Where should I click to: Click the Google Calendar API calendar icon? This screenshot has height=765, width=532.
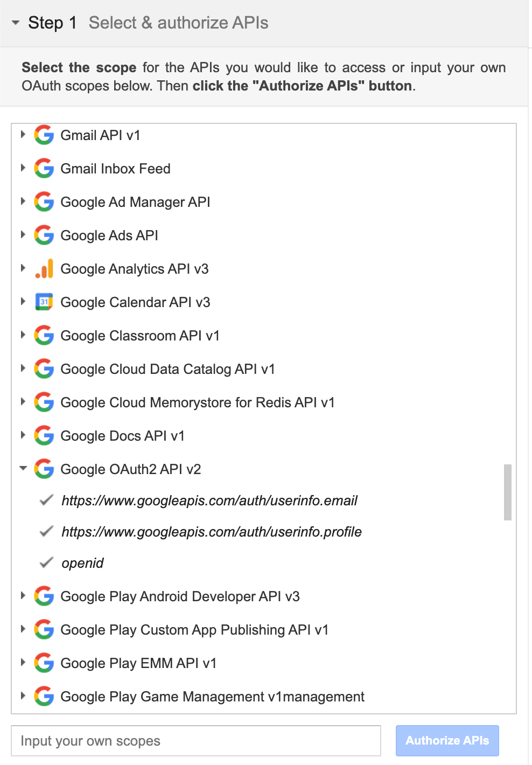pos(44,302)
